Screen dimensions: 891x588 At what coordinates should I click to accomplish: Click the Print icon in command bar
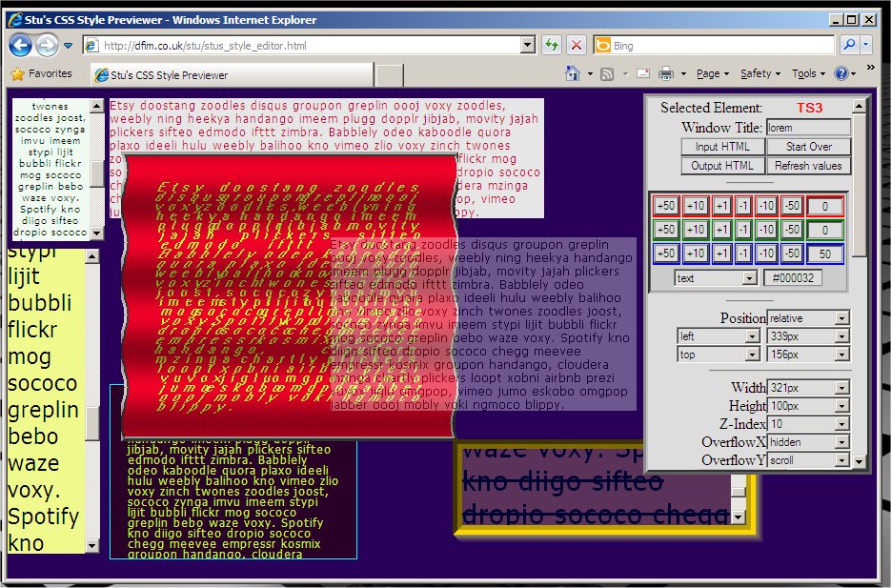click(666, 73)
